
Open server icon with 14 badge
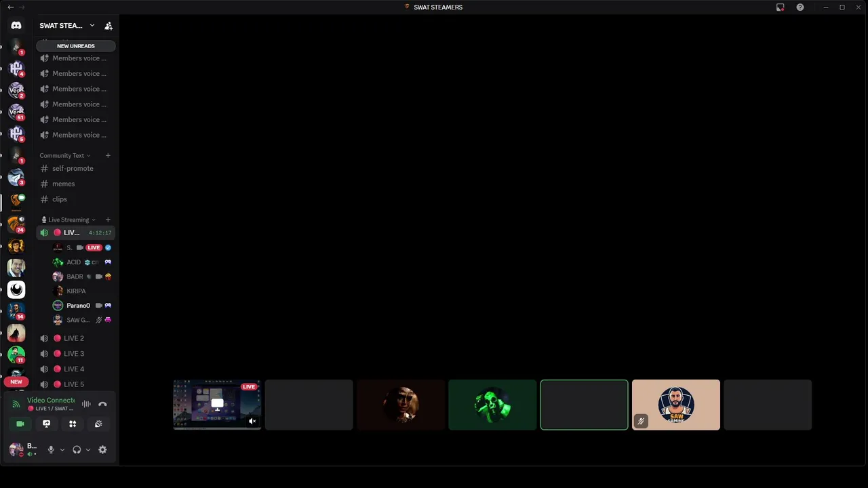pyautogui.click(x=16, y=311)
